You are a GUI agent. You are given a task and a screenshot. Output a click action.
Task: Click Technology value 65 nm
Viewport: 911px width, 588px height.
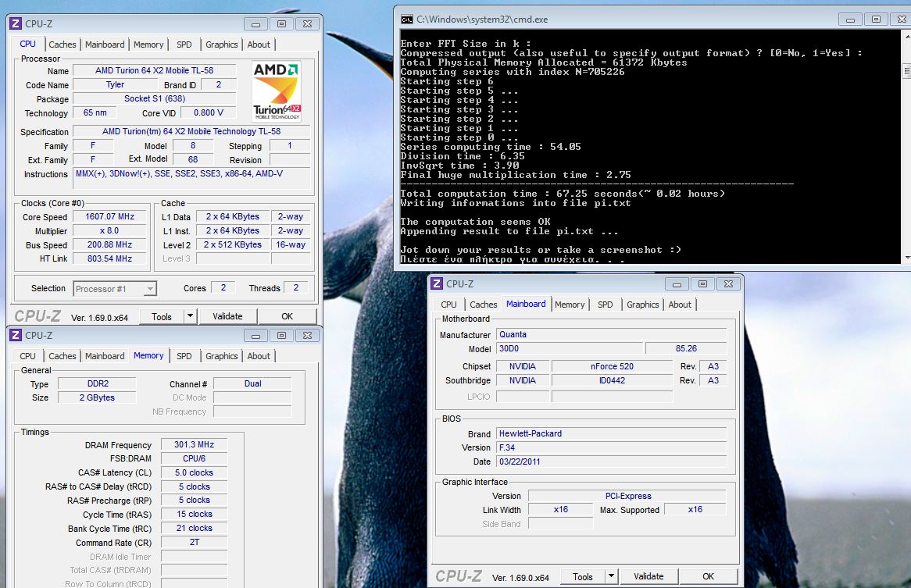pyautogui.click(x=95, y=112)
